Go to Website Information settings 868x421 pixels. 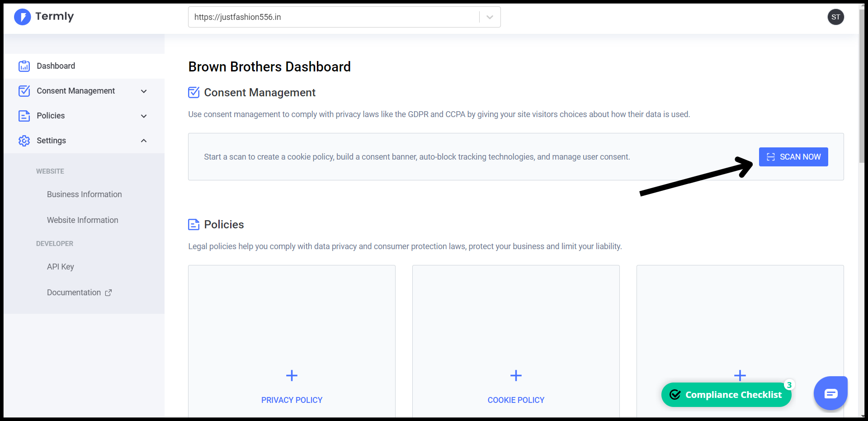(x=83, y=220)
